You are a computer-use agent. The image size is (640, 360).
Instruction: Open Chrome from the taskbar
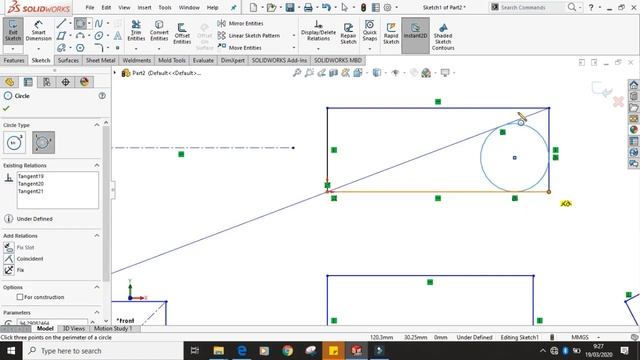(287, 351)
